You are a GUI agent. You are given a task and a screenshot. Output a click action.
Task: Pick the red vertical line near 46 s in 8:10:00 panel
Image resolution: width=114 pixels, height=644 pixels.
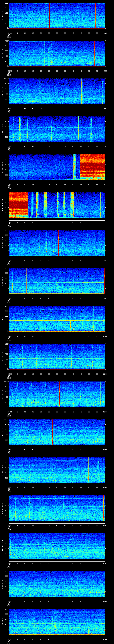click(x=83, y=356)
